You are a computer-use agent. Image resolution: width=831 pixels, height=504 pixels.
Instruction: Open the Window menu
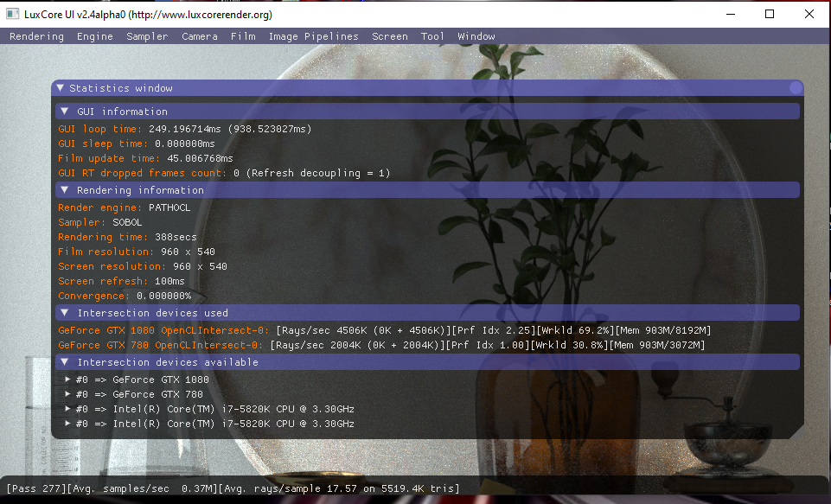pos(476,36)
